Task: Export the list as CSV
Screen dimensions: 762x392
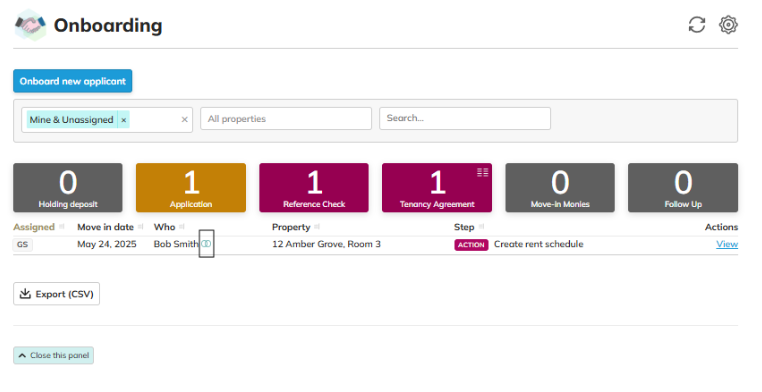Action: point(56,294)
